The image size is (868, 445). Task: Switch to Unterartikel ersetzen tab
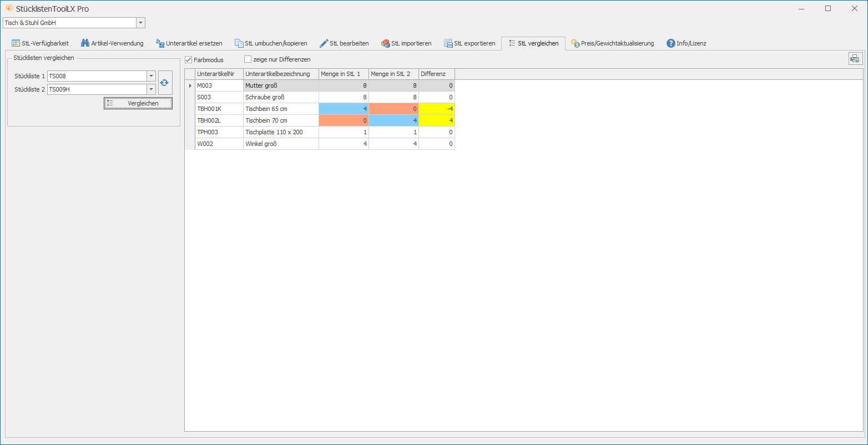tap(189, 43)
